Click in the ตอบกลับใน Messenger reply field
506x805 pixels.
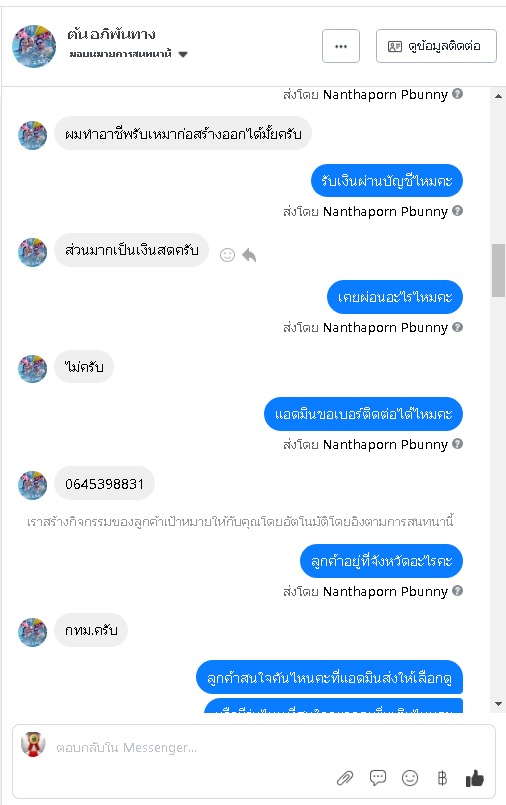(x=254, y=748)
